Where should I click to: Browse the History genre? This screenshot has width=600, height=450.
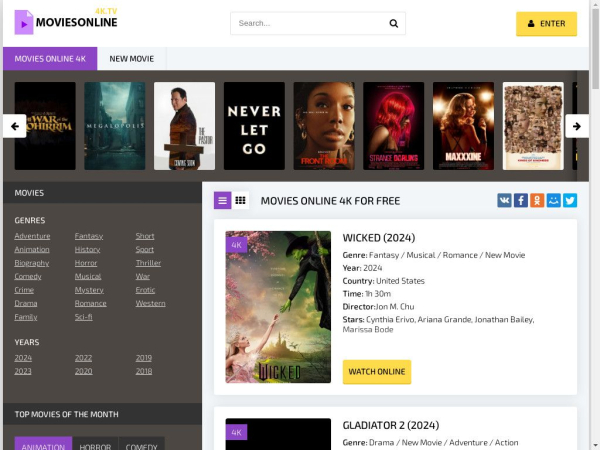coord(87,249)
